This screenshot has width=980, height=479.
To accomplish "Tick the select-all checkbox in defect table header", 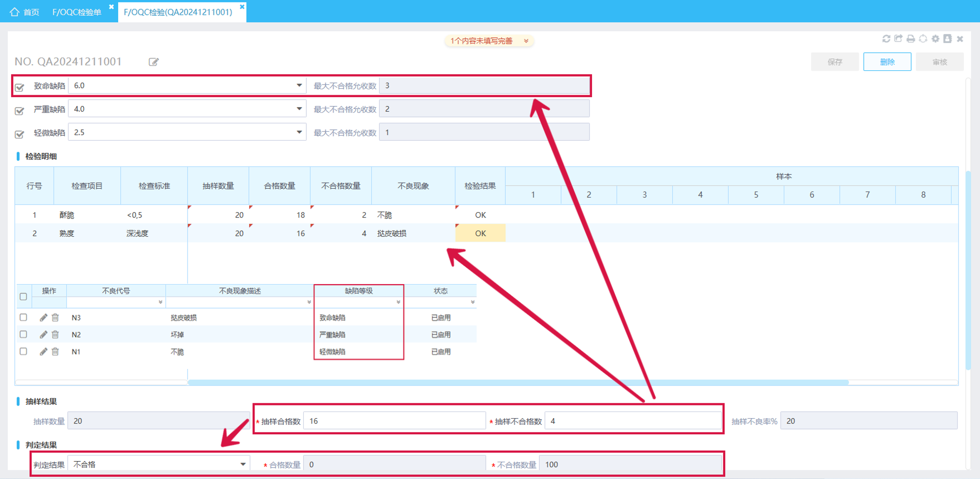I will point(23,297).
